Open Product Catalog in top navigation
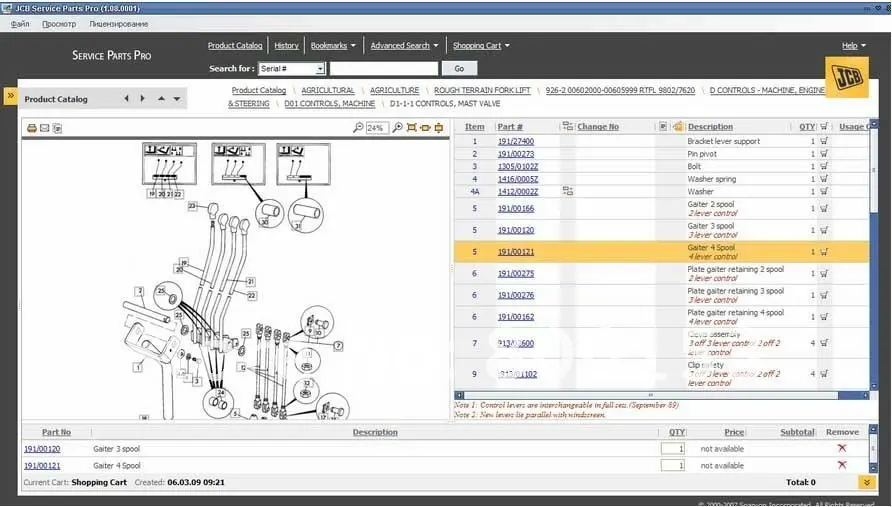The height and width of the screenshot is (507, 892). coord(235,46)
